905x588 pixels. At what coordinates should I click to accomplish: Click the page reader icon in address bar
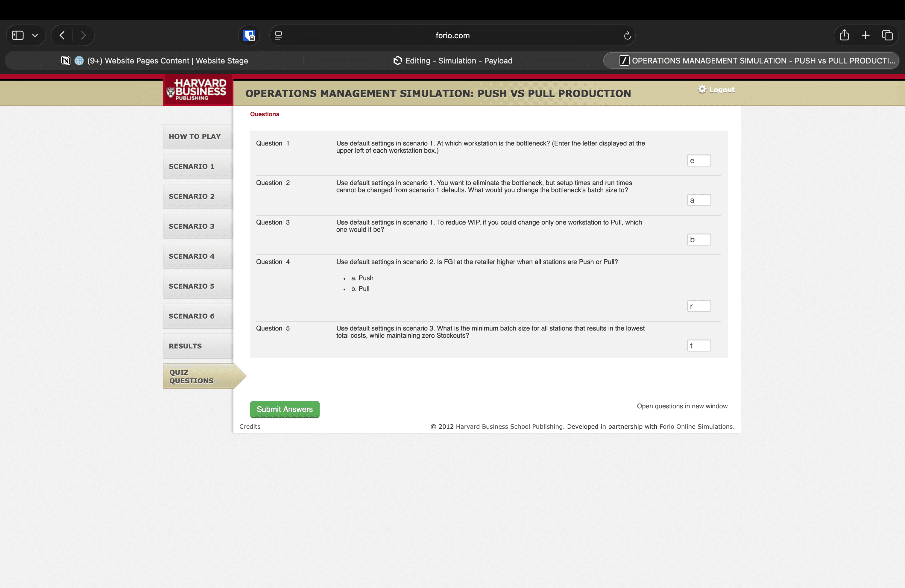pyautogui.click(x=278, y=35)
